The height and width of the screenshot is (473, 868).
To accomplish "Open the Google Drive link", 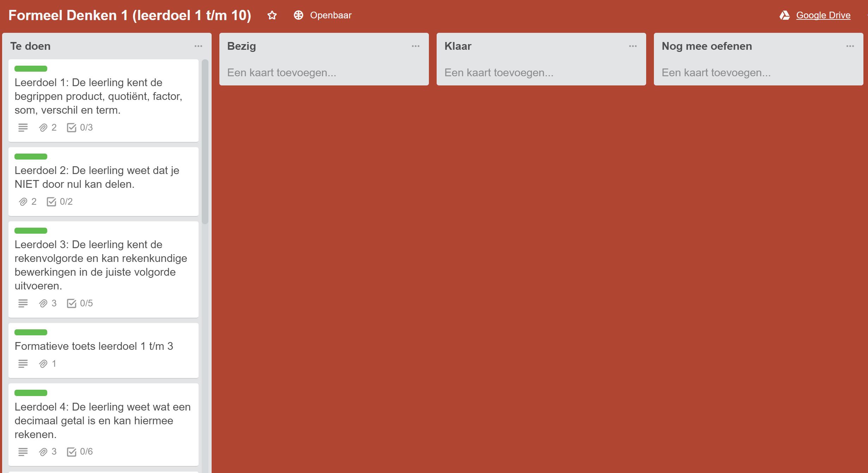I will tap(823, 15).
